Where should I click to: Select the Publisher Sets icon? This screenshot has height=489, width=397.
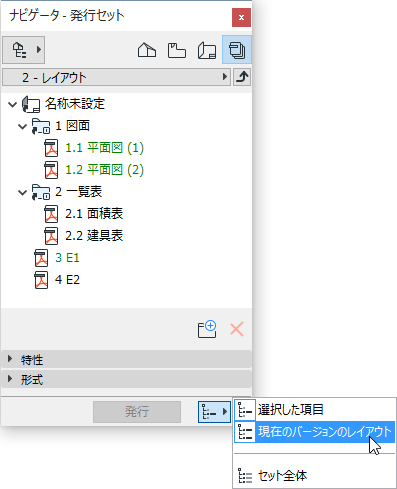click(x=237, y=50)
